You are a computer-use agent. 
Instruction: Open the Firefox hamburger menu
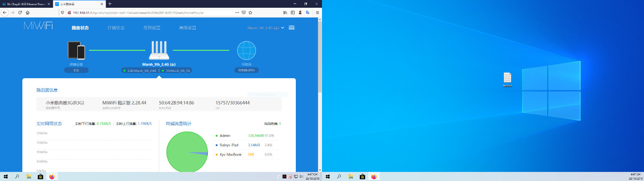(317, 12)
